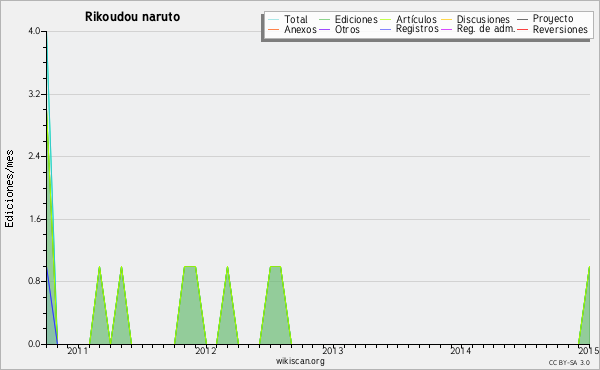
Task: Click the 'CC BY-SA 3.0' license text
Action: tap(569, 363)
